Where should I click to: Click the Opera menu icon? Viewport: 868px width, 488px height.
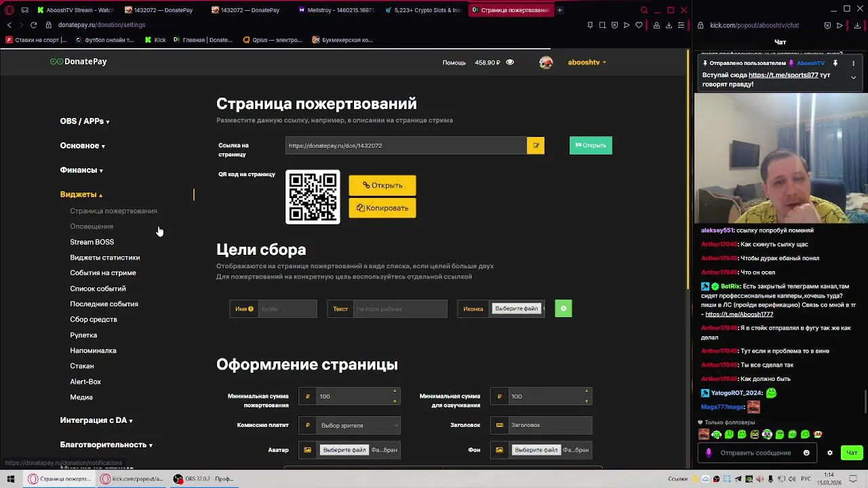pyautogui.click(x=9, y=10)
